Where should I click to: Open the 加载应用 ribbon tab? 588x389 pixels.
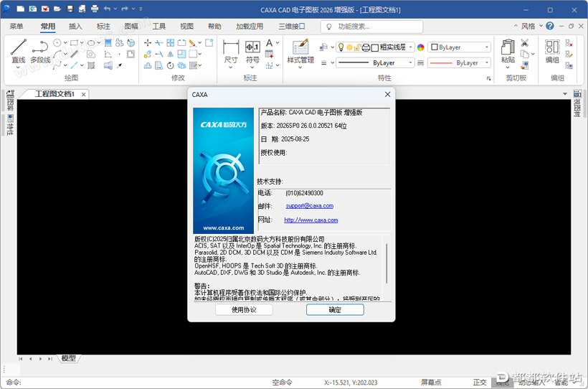[250, 27]
